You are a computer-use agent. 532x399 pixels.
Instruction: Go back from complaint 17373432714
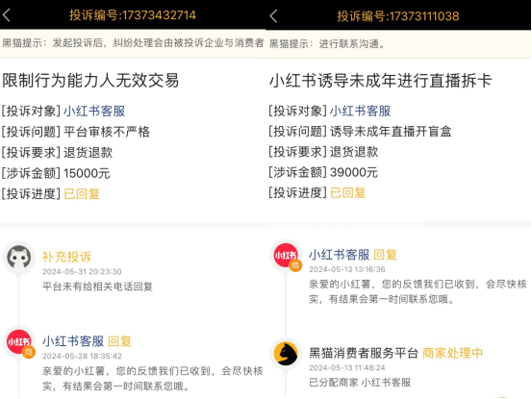(x=7, y=15)
